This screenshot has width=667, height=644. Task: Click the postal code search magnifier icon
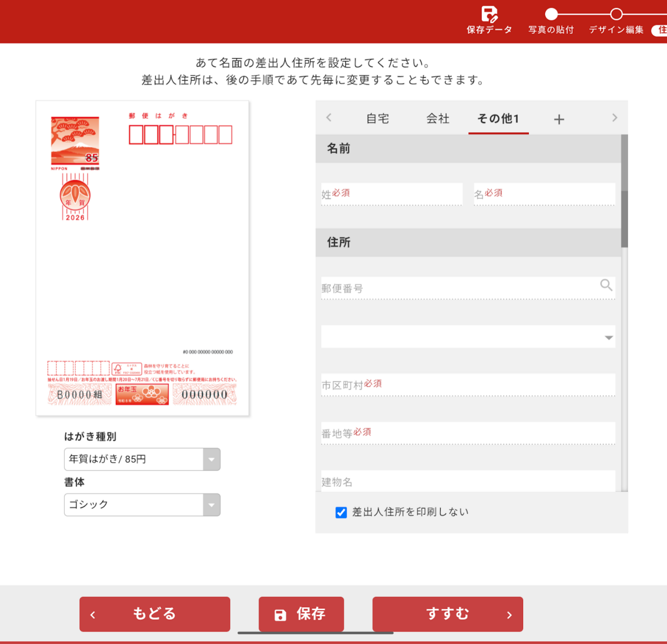pyautogui.click(x=606, y=285)
